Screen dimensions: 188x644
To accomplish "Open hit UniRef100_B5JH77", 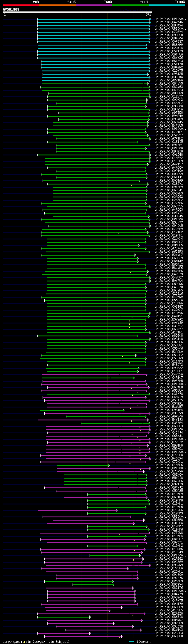I will pos(169,222).
